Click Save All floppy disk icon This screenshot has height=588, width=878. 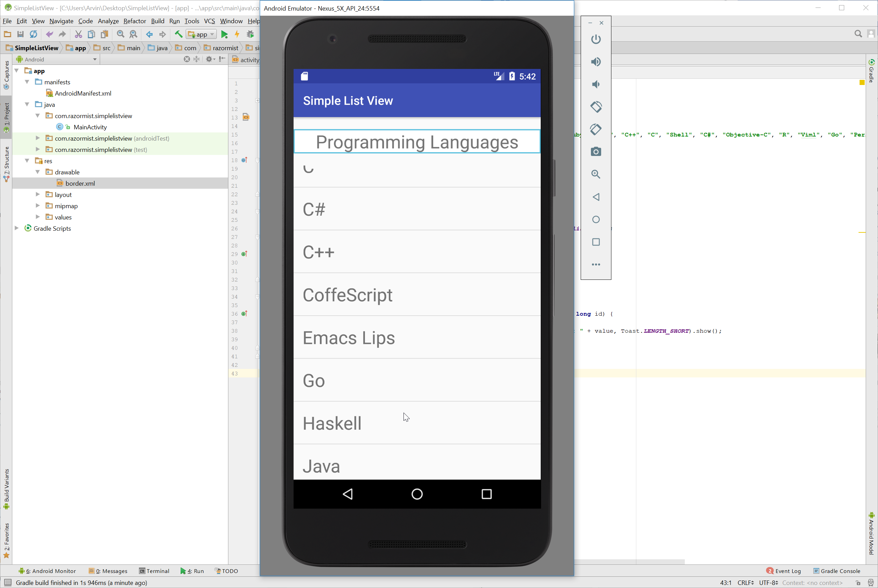20,34
